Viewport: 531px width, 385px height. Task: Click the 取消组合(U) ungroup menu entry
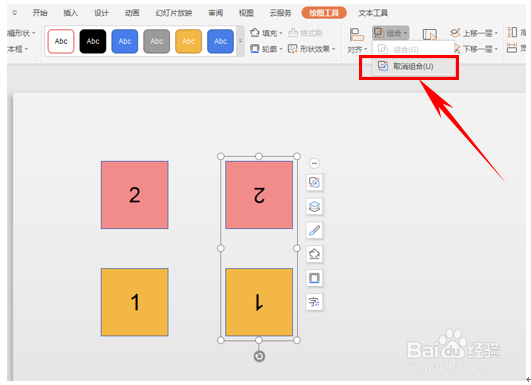pyautogui.click(x=413, y=66)
